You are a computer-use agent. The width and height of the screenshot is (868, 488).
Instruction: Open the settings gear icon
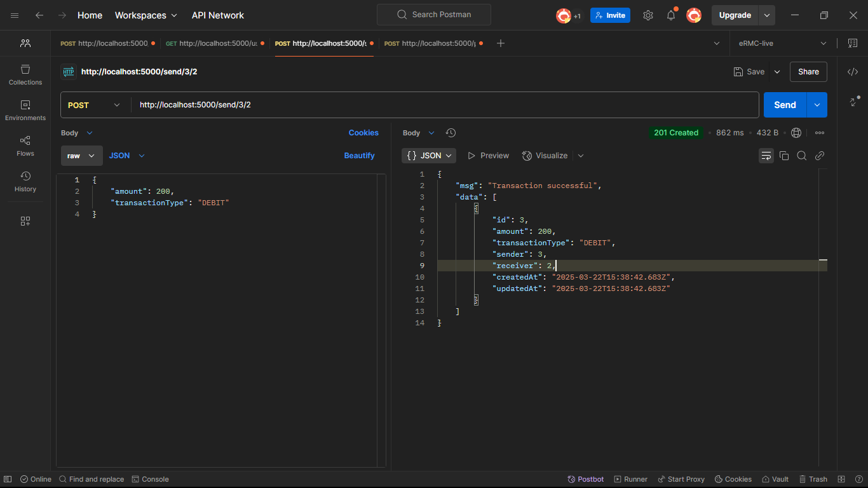click(648, 15)
